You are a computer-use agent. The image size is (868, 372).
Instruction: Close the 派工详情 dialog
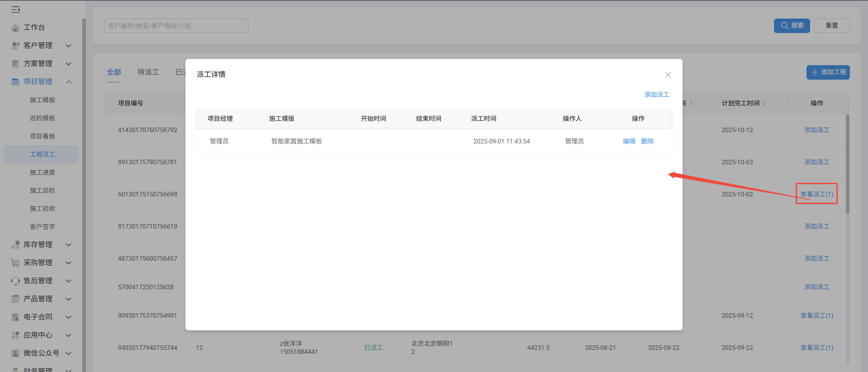(668, 75)
